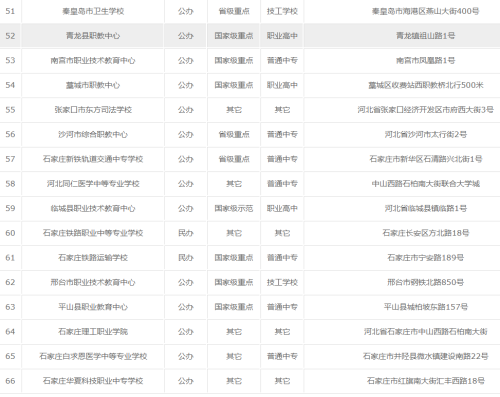Click address cell 邢台市钢铁北路850号

click(425, 282)
